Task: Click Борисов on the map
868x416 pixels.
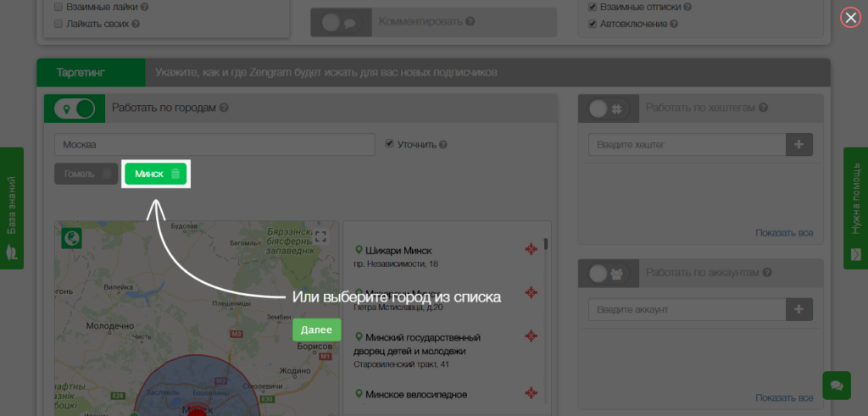Action: pyautogui.click(x=314, y=347)
